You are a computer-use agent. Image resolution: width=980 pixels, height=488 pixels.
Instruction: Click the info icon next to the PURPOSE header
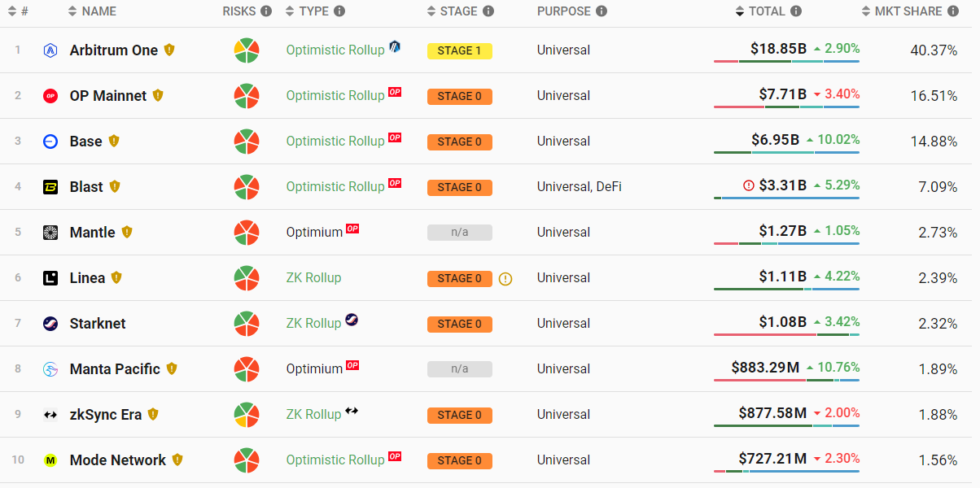tap(601, 11)
